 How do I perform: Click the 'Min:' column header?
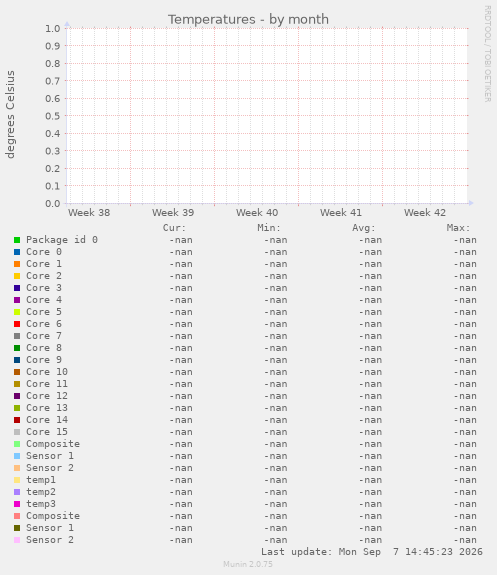pyautogui.click(x=269, y=228)
